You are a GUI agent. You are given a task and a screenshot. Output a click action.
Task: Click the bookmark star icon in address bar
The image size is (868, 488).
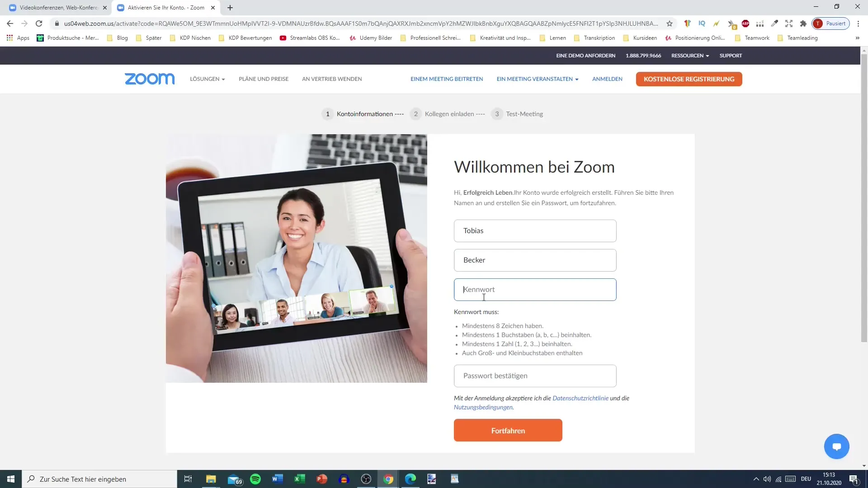[670, 23]
